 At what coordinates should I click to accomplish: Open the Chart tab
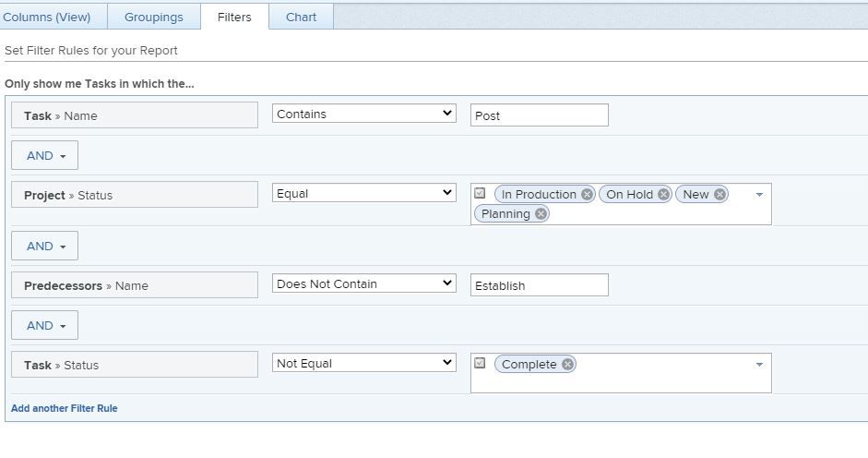pos(301,17)
